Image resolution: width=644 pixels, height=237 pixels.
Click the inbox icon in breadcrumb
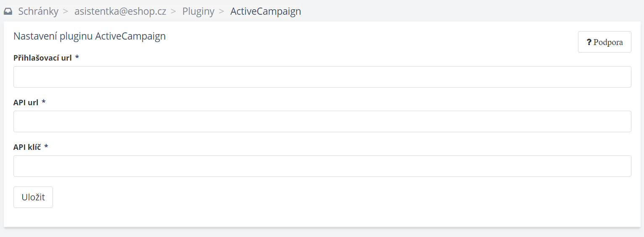pyautogui.click(x=8, y=11)
